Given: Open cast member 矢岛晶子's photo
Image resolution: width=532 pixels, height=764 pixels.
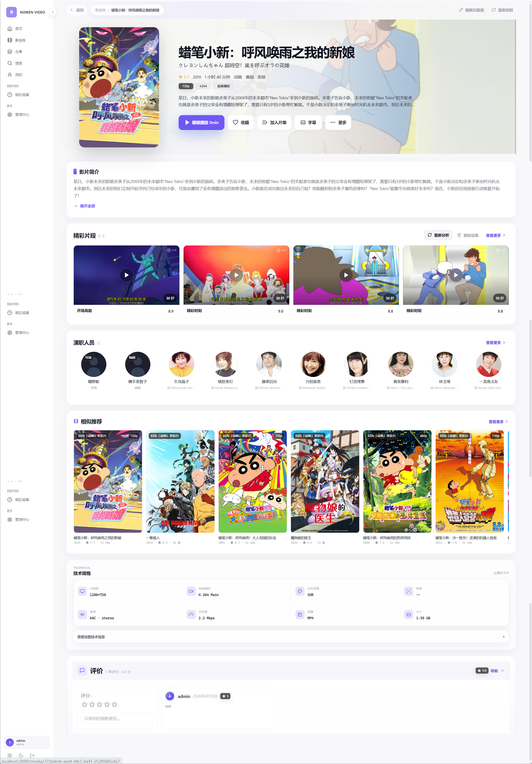Looking at the screenshot, I should point(181,364).
